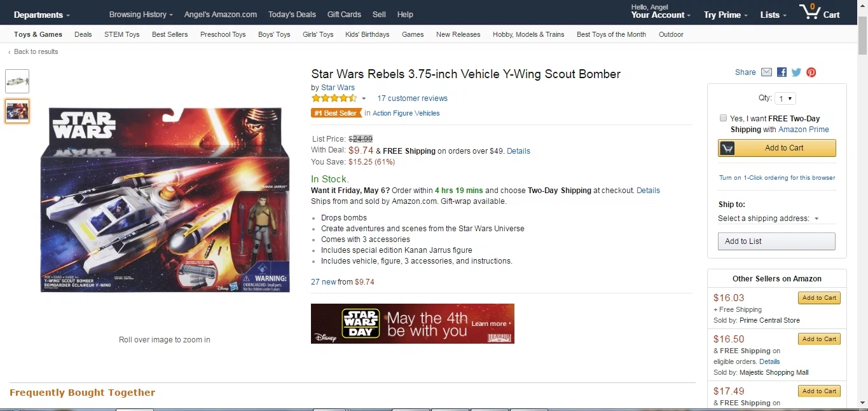The width and height of the screenshot is (868, 411).
Task: Open Games subnav item
Action: point(413,34)
